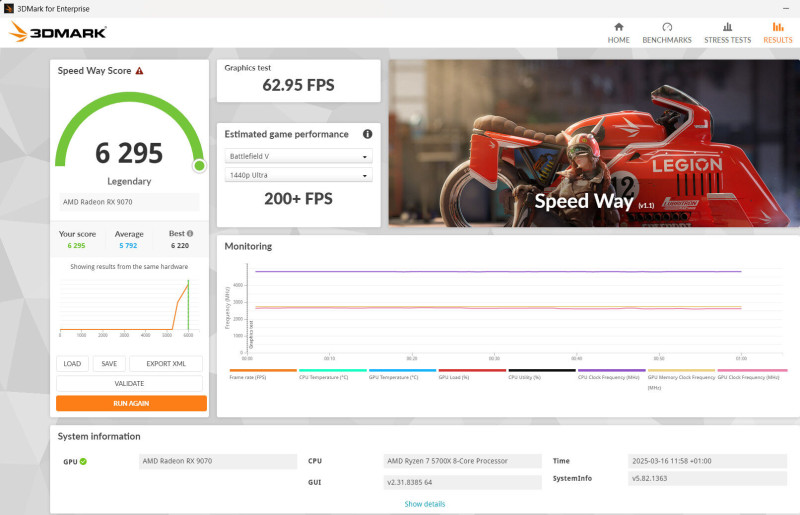Click the VALIDATE button
This screenshot has width=800, height=515.
coord(130,383)
